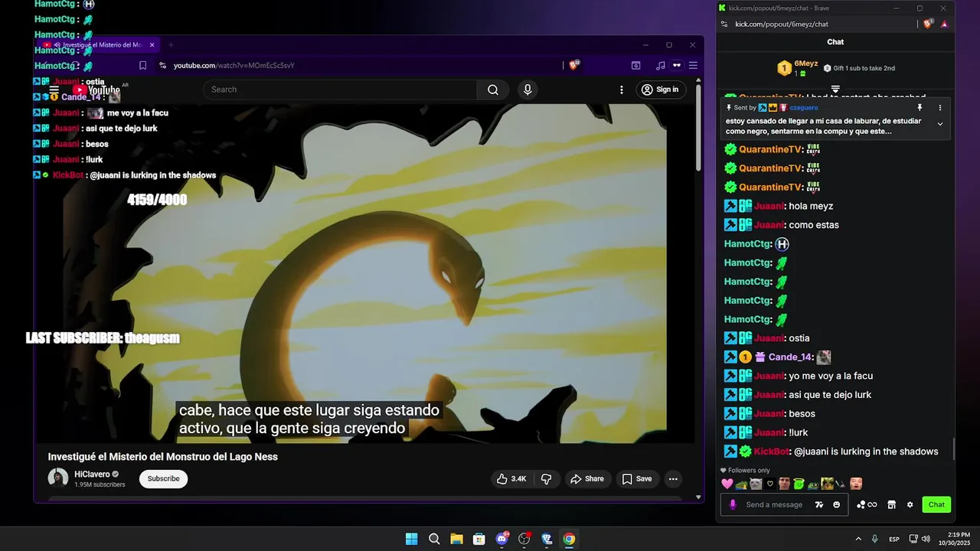Click the Juaani username beside hola meyz
This screenshot has width=980, height=551.
[x=769, y=206]
